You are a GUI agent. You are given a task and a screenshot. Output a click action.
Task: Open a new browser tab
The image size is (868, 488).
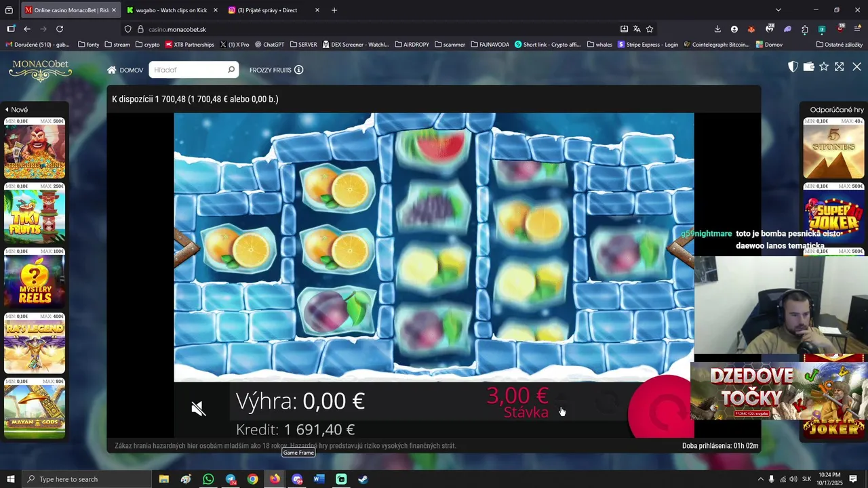[334, 10]
